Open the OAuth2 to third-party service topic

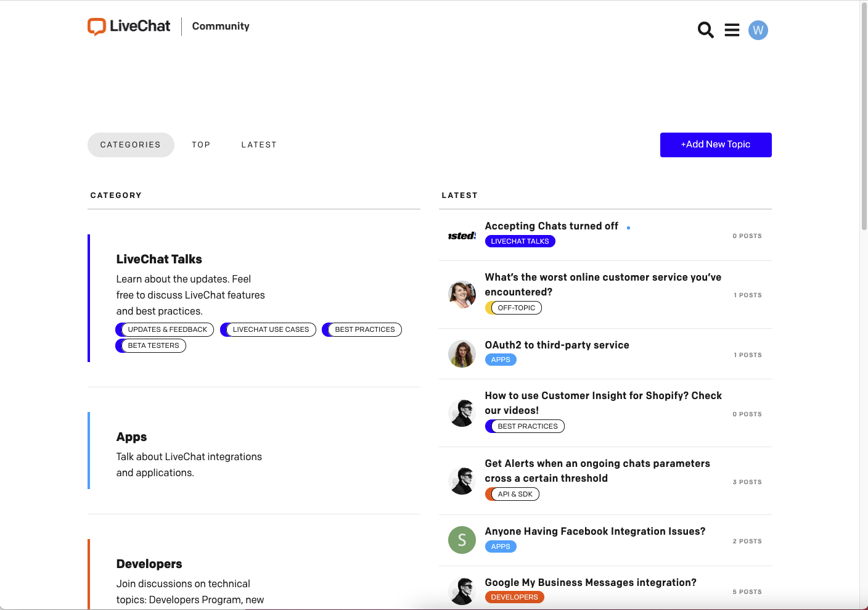(x=557, y=345)
